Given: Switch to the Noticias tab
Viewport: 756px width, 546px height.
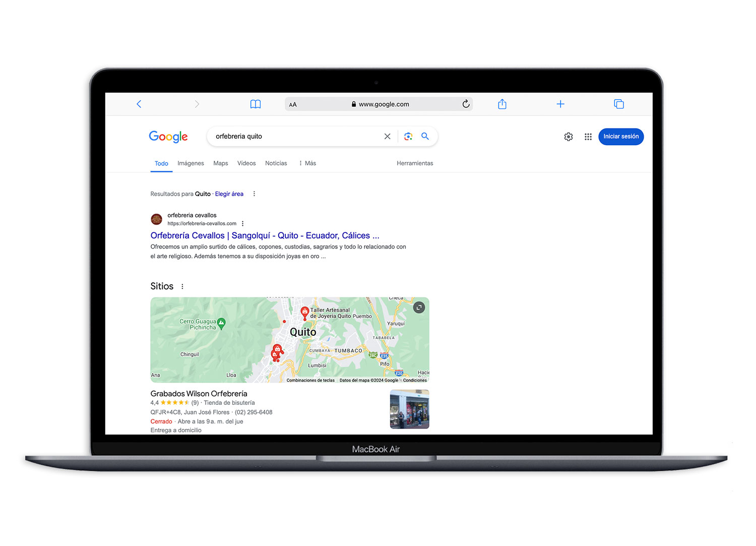Looking at the screenshot, I should 276,163.
